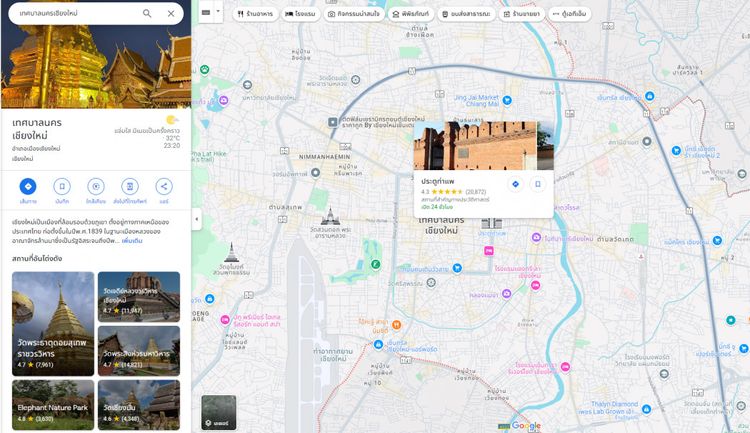Expand the description with the เพิ่มเติม link
The image size is (750, 433).
132,241
